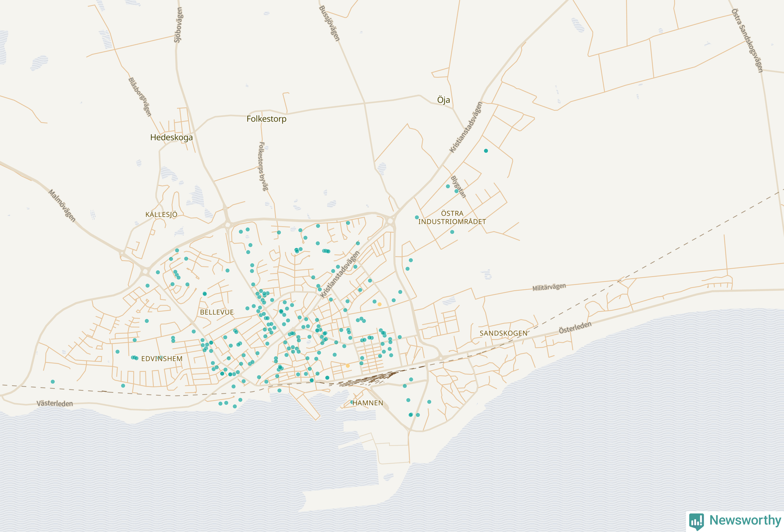Click the Östra Sandskogsvägen road label

[747, 40]
